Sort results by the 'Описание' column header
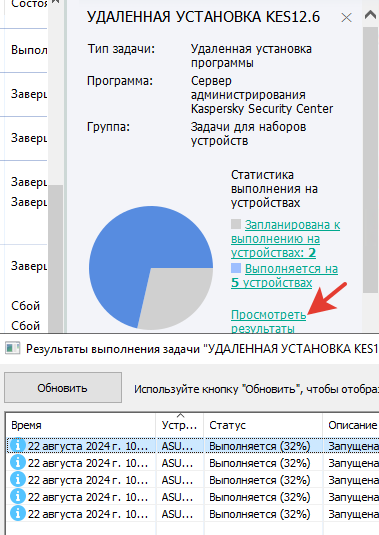Viewport: 379px width, 535px height. (351, 425)
